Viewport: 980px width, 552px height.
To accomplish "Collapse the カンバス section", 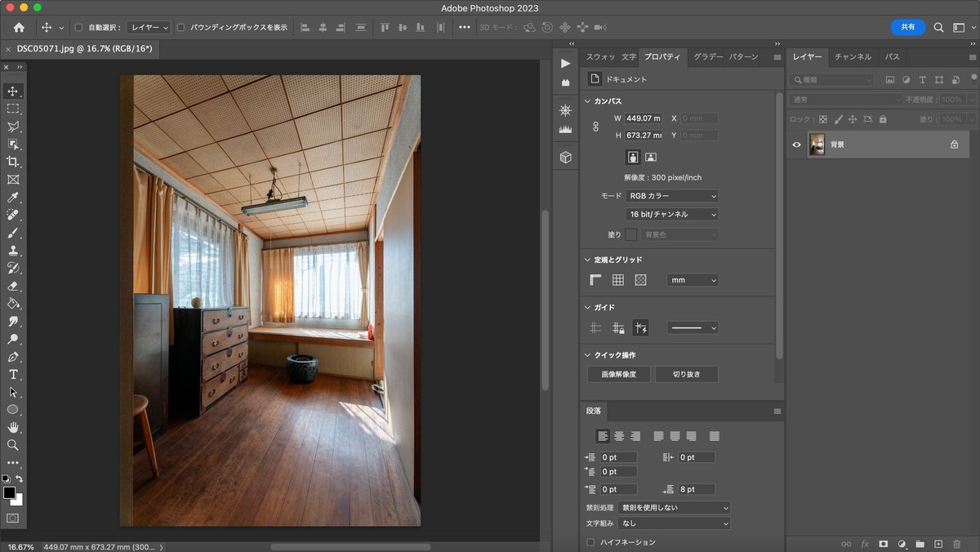I will (588, 101).
